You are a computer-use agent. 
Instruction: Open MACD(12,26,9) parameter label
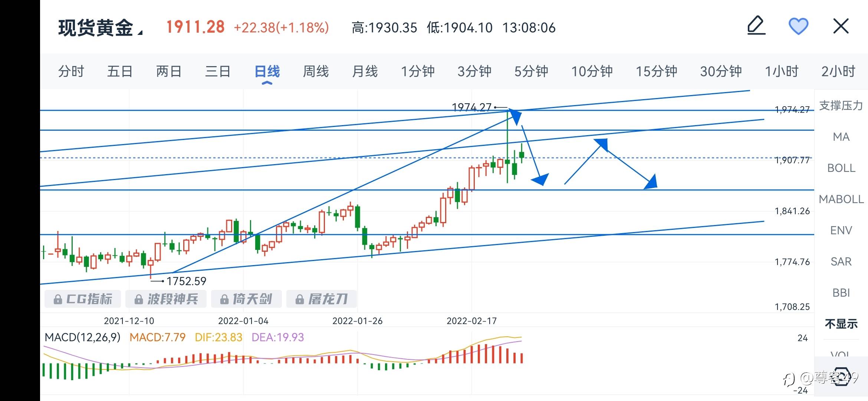point(83,337)
